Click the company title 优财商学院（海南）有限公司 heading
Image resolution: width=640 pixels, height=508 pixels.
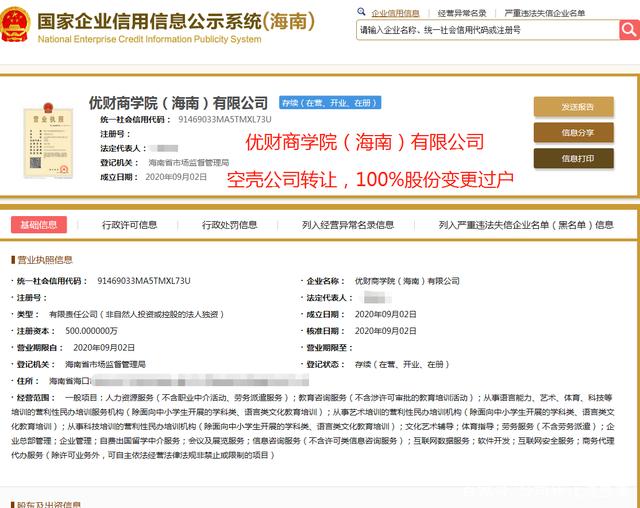click(178, 103)
